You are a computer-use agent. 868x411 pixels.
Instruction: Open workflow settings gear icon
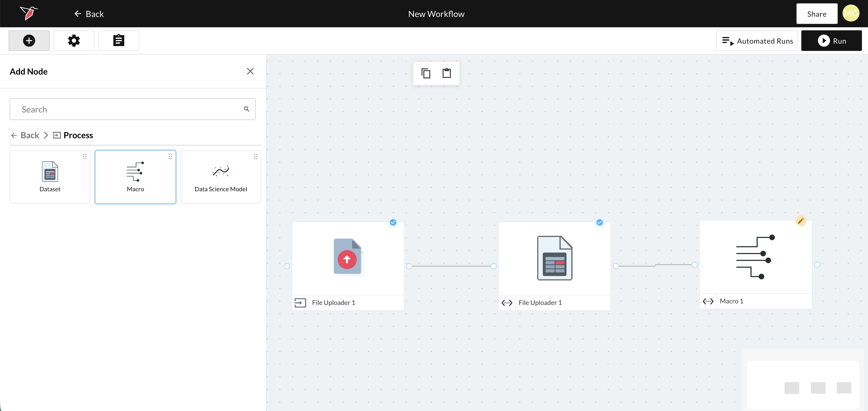pos(74,41)
